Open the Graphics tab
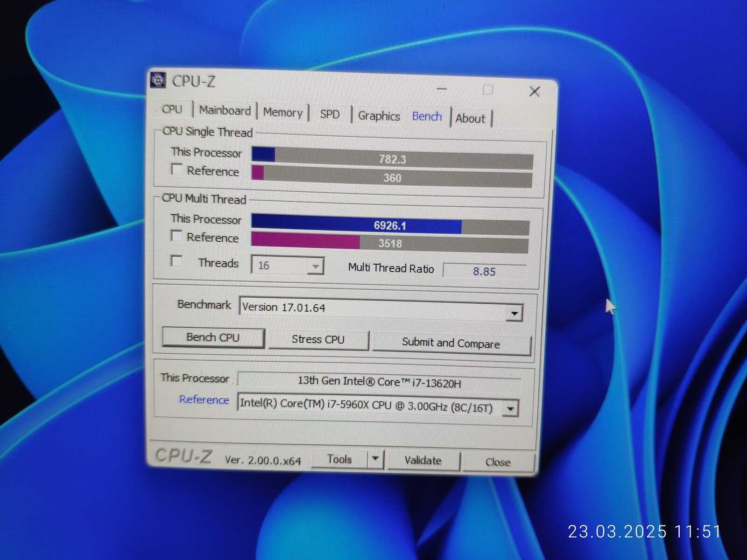 (x=379, y=116)
